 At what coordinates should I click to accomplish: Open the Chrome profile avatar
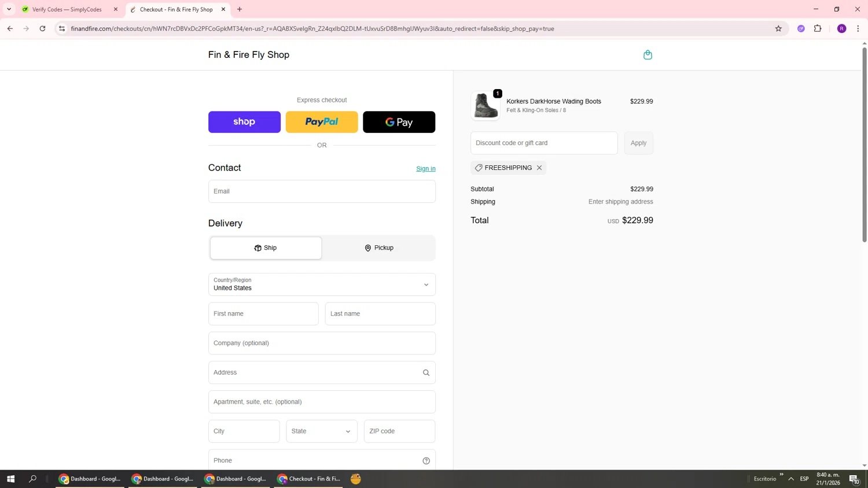[841, 28]
